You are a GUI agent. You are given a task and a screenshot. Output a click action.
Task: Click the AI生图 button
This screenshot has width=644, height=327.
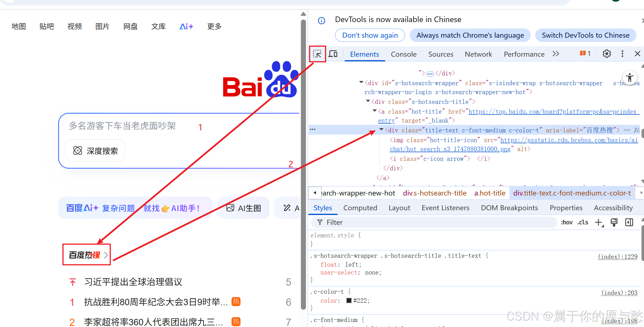point(244,208)
